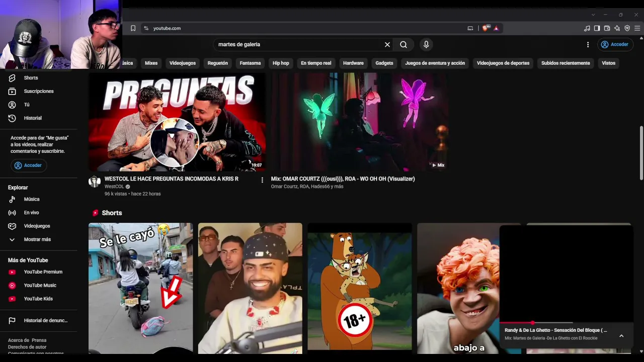Start voice search with the microphone
Image resolution: width=644 pixels, height=362 pixels.
coord(426,44)
